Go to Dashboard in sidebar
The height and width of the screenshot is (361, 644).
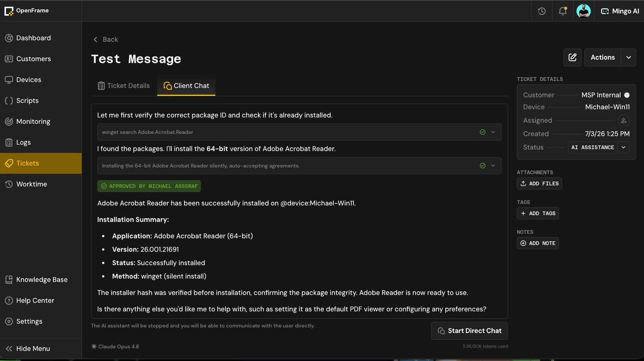(x=41, y=38)
